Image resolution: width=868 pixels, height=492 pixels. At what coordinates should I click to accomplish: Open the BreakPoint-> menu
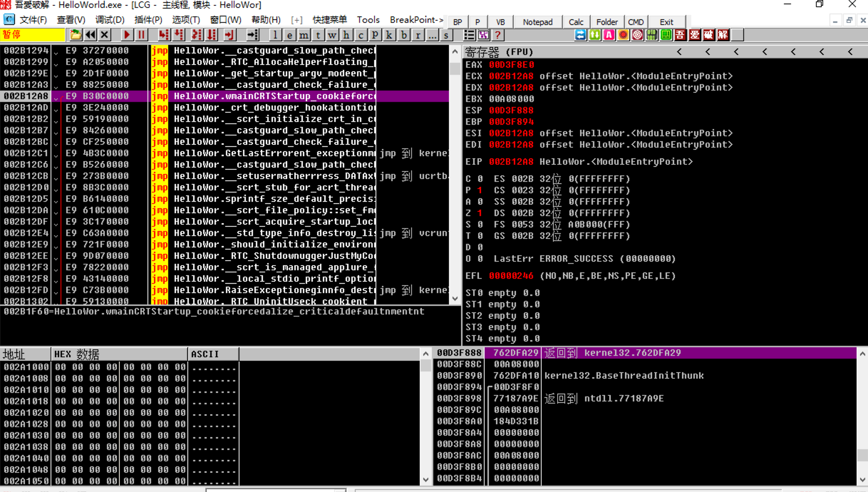[416, 20]
